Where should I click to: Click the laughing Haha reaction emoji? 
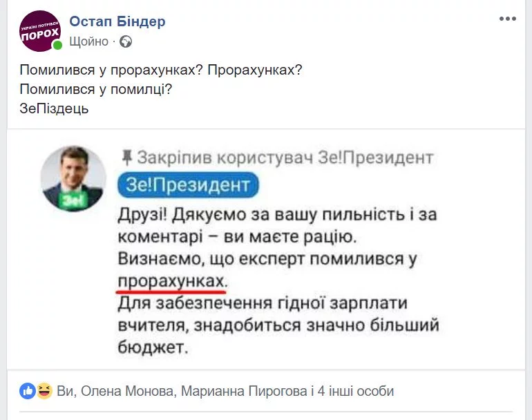[44, 391]
